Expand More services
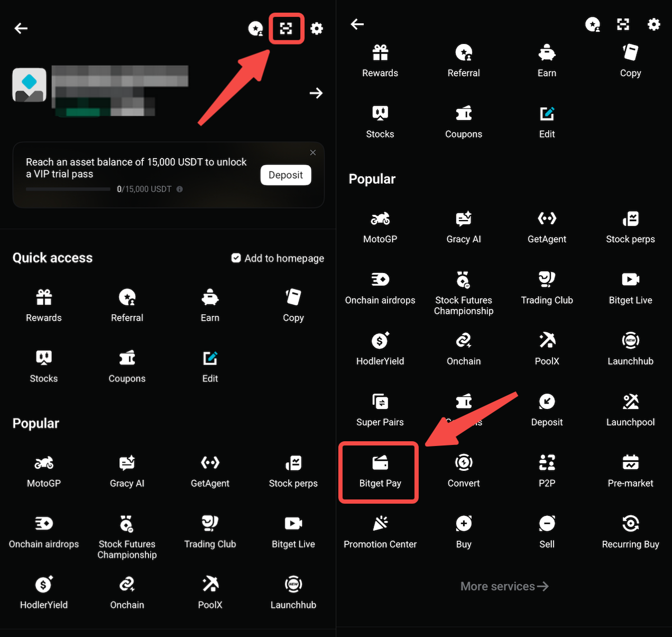 click(x=504, y=586)
